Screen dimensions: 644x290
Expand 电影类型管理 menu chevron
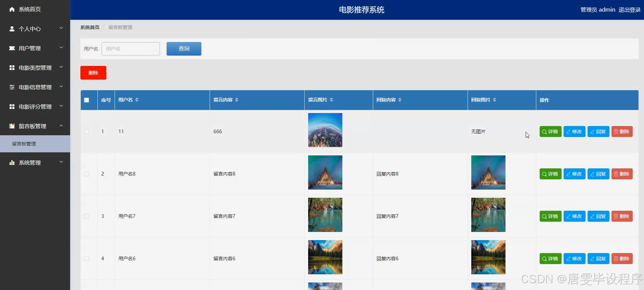(61, 67)
